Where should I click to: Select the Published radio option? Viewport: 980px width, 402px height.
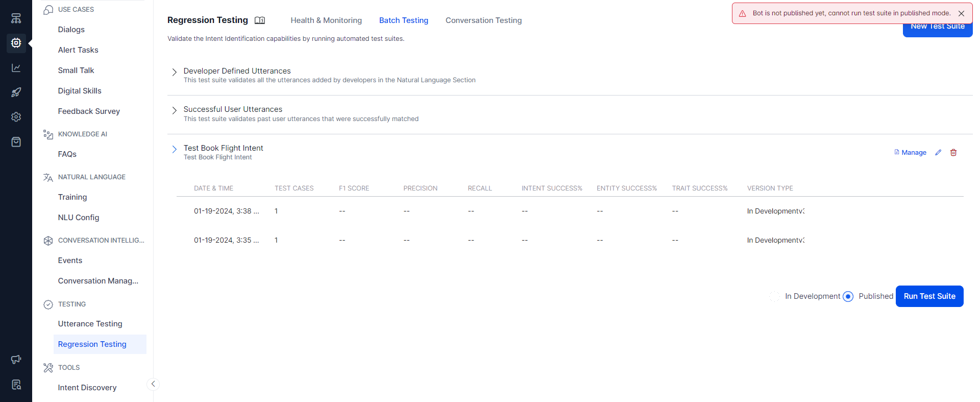848,296
